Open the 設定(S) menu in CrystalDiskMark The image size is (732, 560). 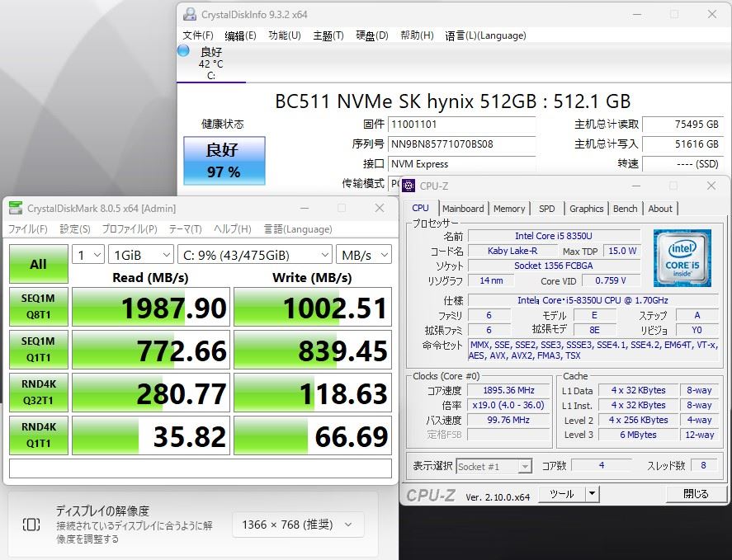pos(75,229)
